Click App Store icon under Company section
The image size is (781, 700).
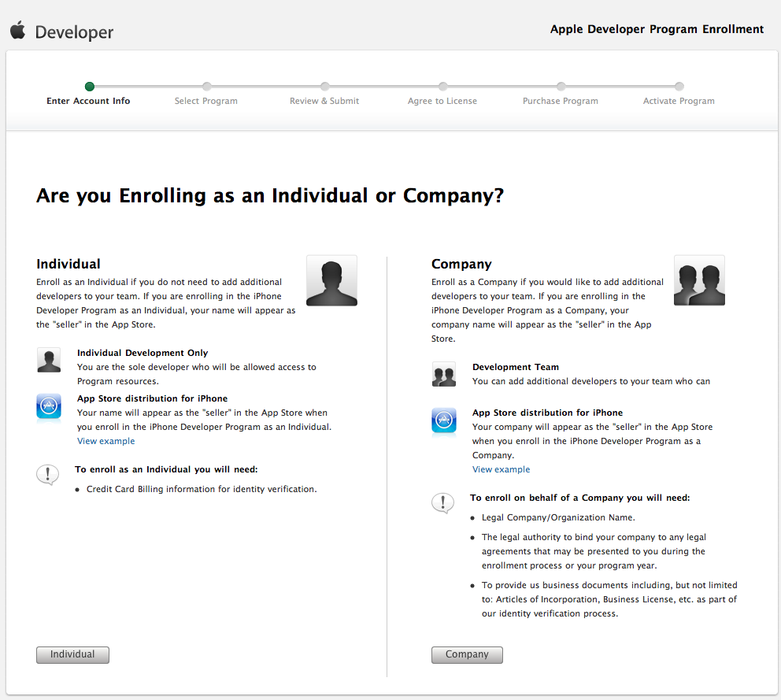click(444, 420)
